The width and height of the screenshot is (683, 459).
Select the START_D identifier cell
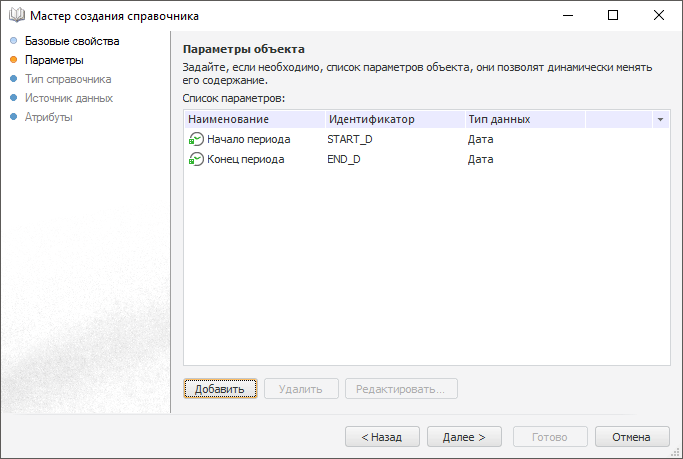point(350,139)
